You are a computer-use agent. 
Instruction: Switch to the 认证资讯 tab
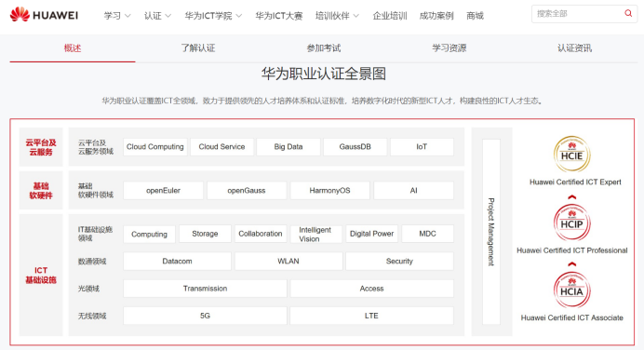pos(574,48)
